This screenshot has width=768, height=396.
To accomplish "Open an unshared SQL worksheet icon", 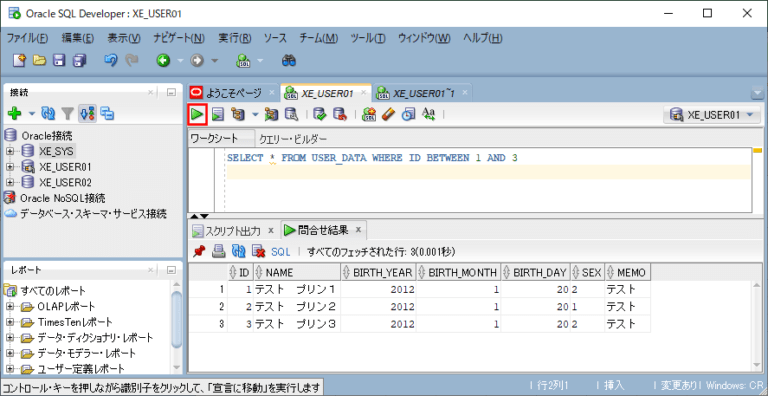I will pos(369,114).
